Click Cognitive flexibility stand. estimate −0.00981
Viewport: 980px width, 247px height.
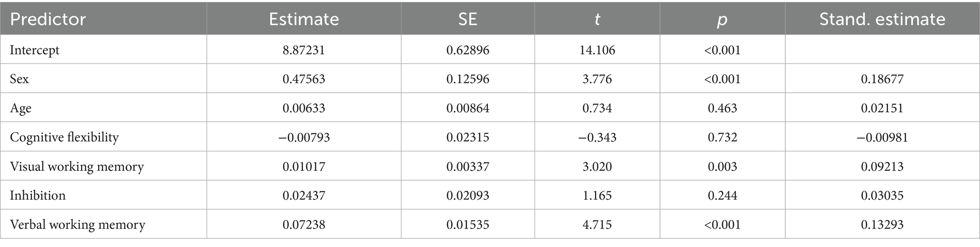coord(882,137)
